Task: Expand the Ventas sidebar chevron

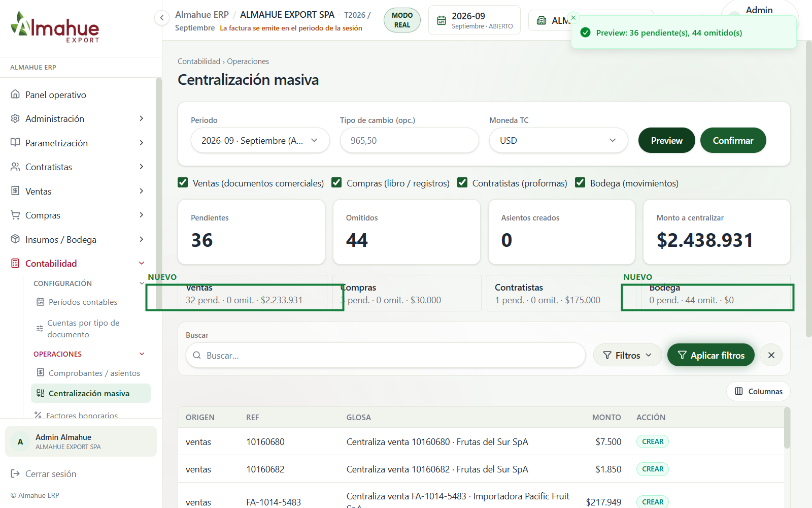Action: [x=142, y=191]
